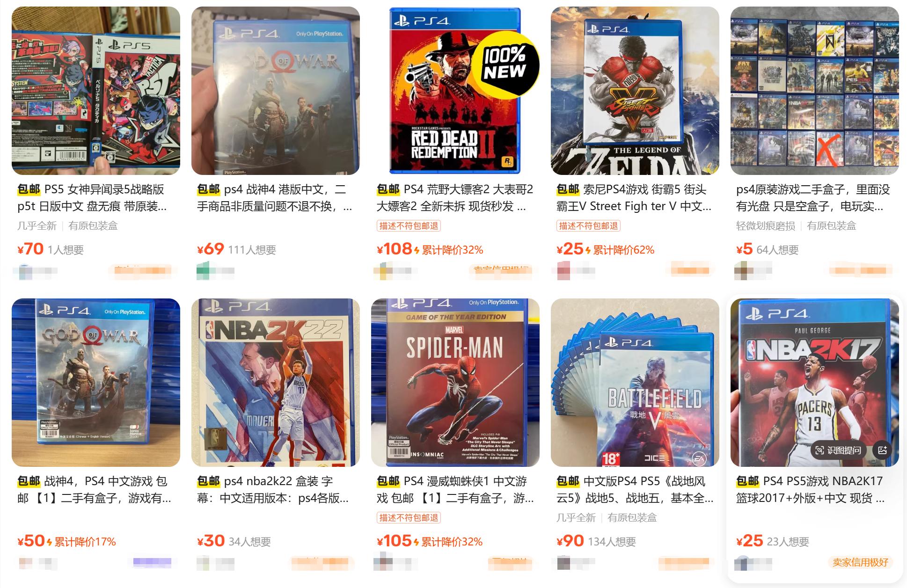Open the Battlefield V stacked cases thumbnail

click(x=635, y=383)
